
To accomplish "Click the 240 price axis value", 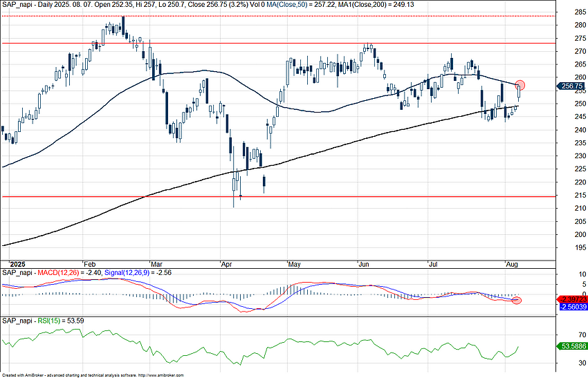I will [x=580, y=130].
